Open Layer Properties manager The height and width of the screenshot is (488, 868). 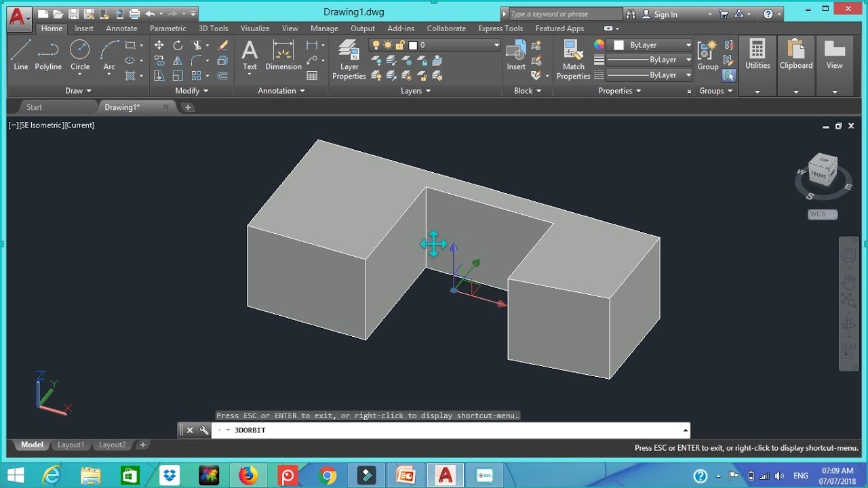[x=349, y=59]
